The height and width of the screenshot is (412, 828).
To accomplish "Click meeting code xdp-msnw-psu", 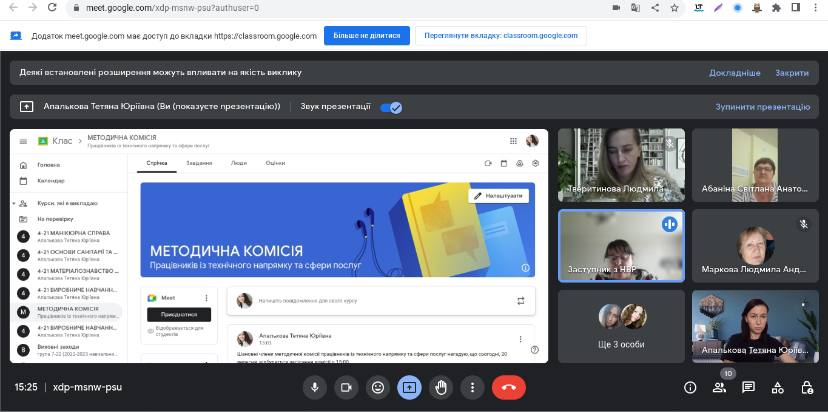I will (x=88, y=387).
